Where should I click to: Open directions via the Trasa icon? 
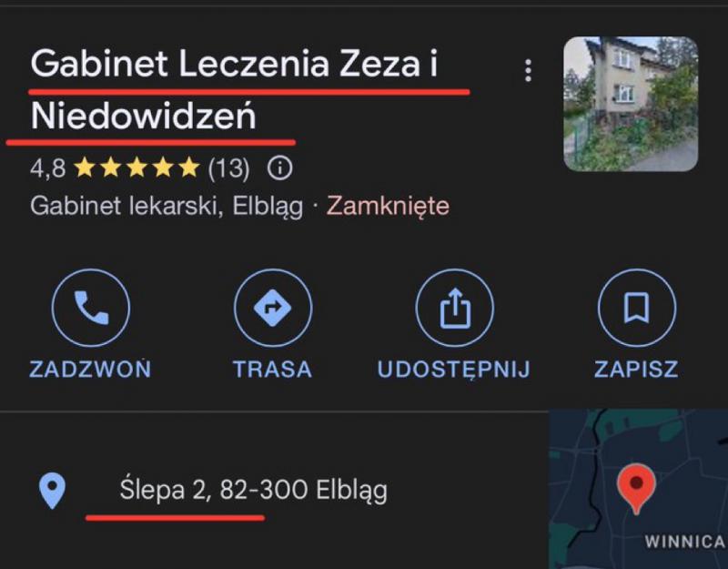pyautogui.click(x=273, y=308)
